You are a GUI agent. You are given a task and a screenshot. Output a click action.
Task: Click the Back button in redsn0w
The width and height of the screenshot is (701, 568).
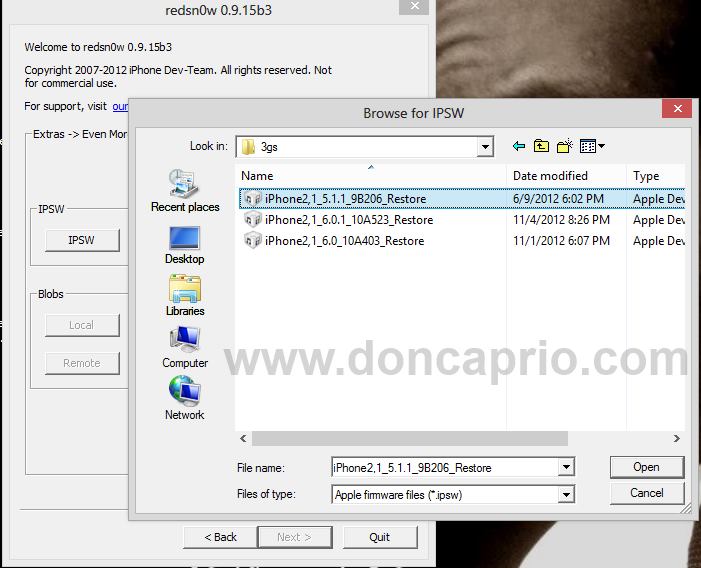pyautogui.click(x=220, y=537)
